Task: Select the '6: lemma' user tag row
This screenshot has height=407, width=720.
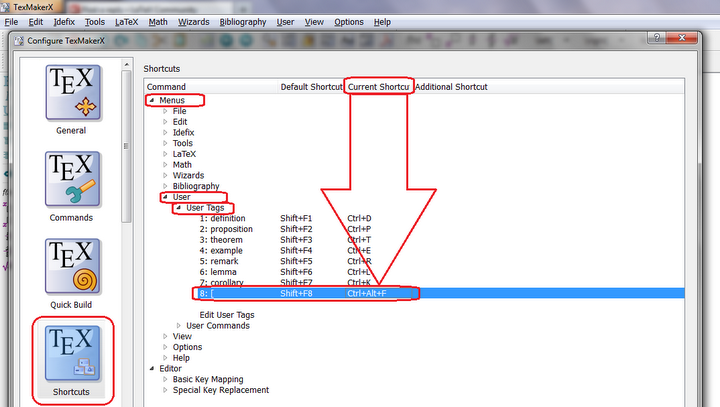Action: (218, 272)
